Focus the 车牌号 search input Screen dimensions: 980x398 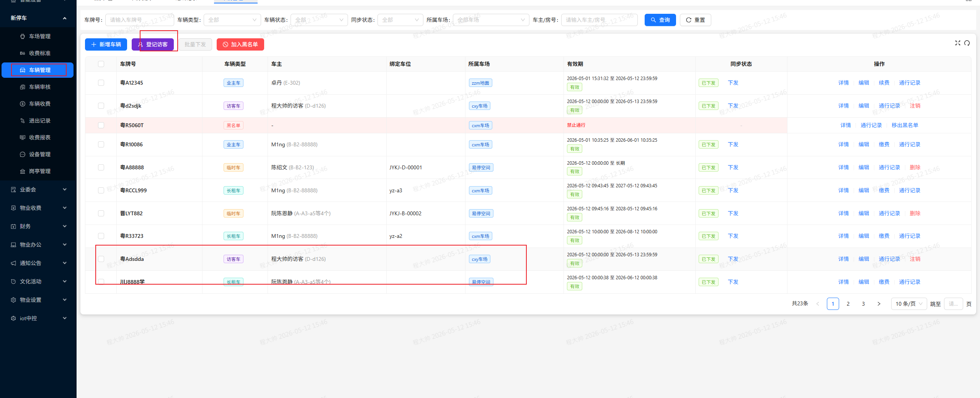pos(140,20)
